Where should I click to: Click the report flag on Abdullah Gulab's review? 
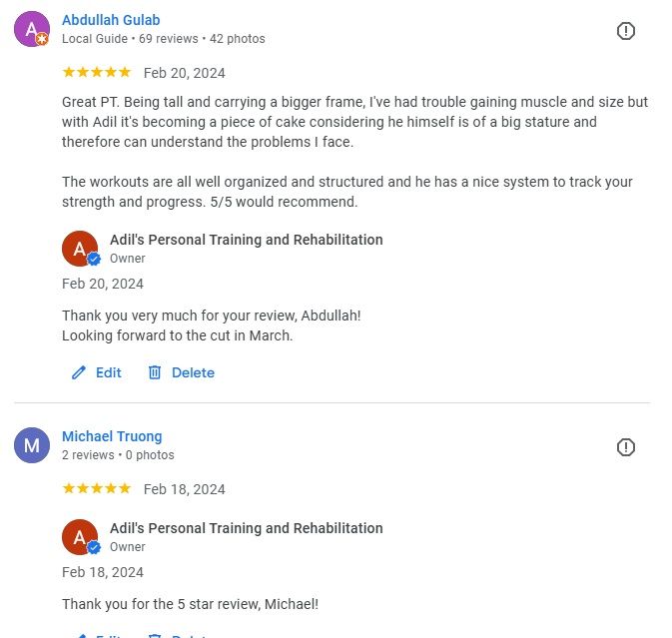click(626, 31)
